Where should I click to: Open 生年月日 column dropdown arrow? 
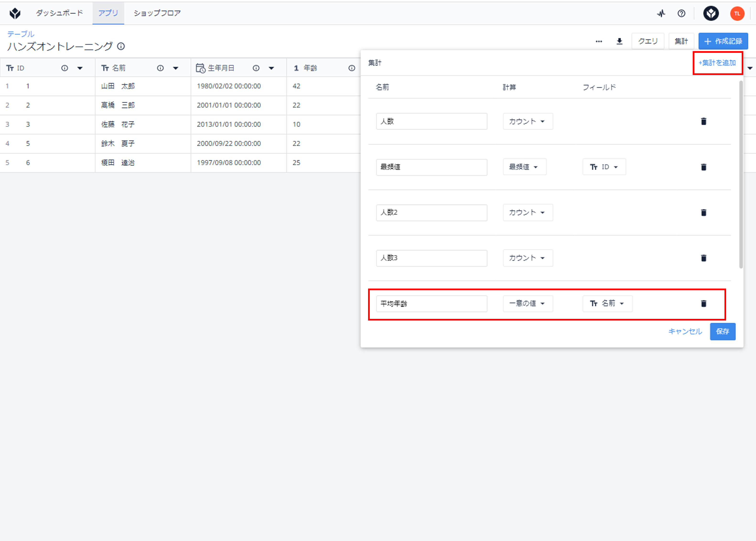[271, 68]
